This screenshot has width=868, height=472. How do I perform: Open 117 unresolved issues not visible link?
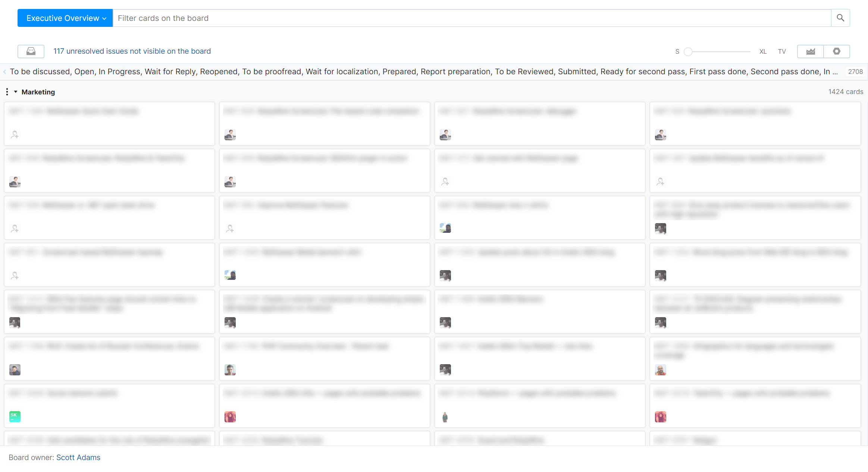(x=132, y=51)
